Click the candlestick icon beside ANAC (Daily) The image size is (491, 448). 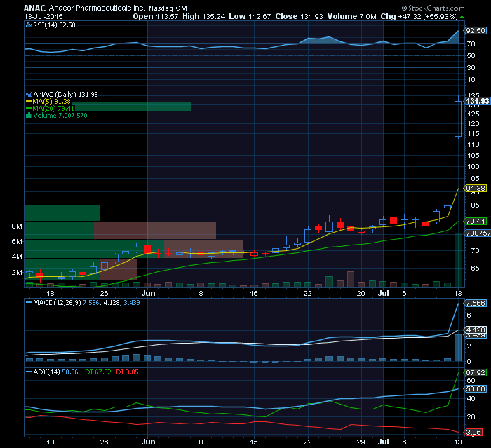[x=29, y=95]
